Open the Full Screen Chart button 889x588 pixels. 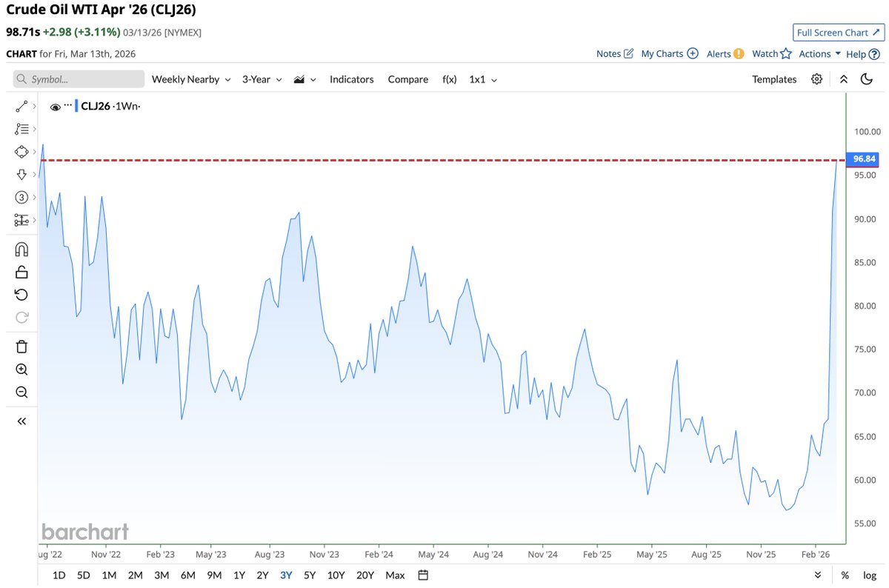[x=838, y=33]
